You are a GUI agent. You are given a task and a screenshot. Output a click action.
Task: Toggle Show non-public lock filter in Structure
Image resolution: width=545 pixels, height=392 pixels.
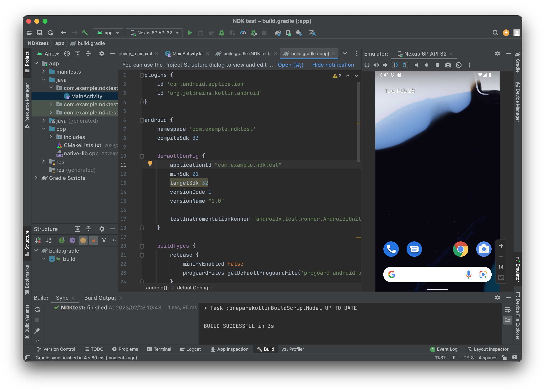93,240
